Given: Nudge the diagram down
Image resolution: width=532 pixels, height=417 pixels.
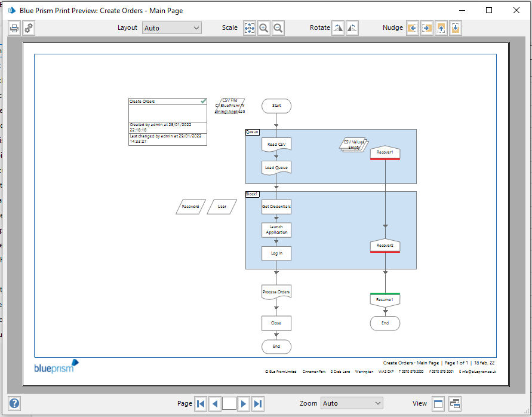Looking at the screenshot, I should point(455,28).
